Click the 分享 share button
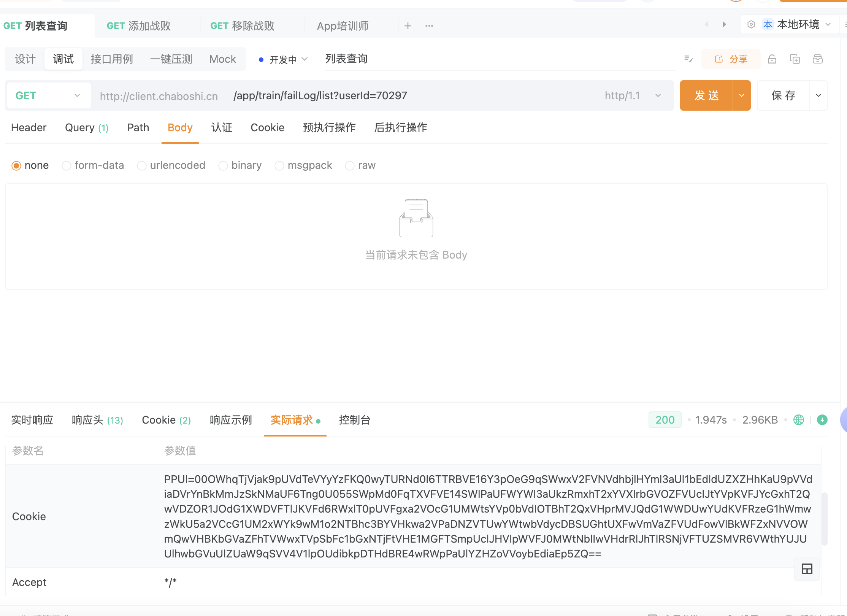847x616 pixels. (731, 59)
